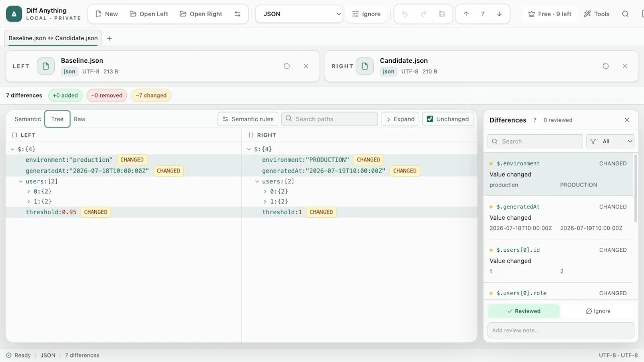Viewport: 644px width, 362px height.
Task: Expand right users item 0:{2}
Action: point(265,191)
